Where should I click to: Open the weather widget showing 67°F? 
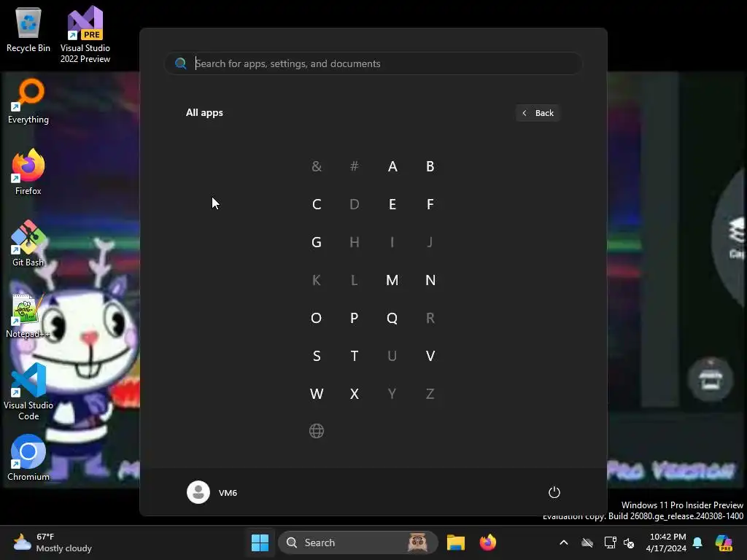click(x=53, y=542)
